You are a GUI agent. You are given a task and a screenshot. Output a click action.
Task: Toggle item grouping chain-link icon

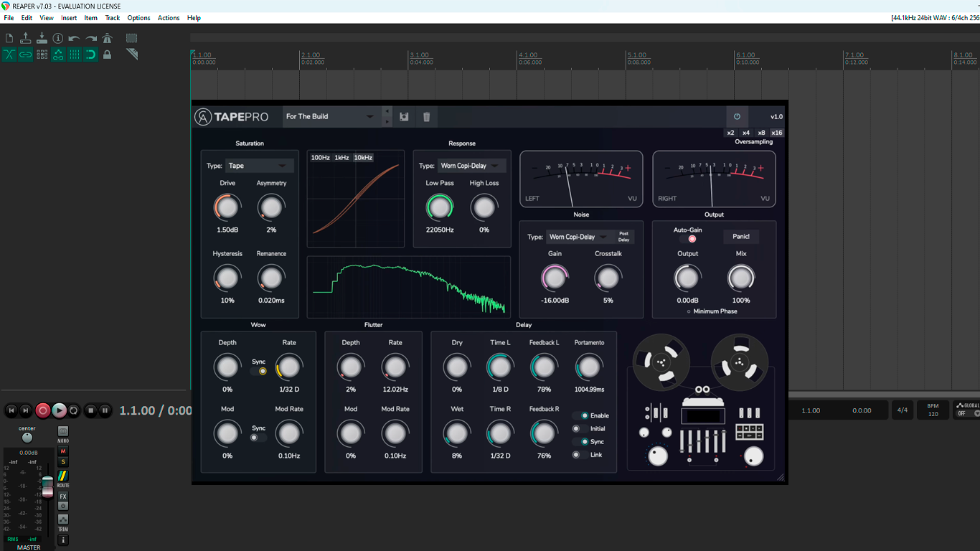(26, 55)
